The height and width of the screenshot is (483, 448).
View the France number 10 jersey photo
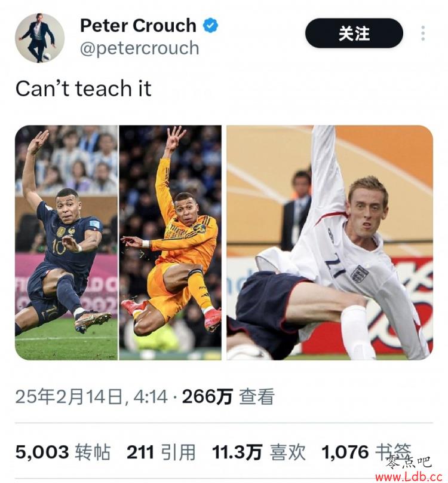click(66, 243)
